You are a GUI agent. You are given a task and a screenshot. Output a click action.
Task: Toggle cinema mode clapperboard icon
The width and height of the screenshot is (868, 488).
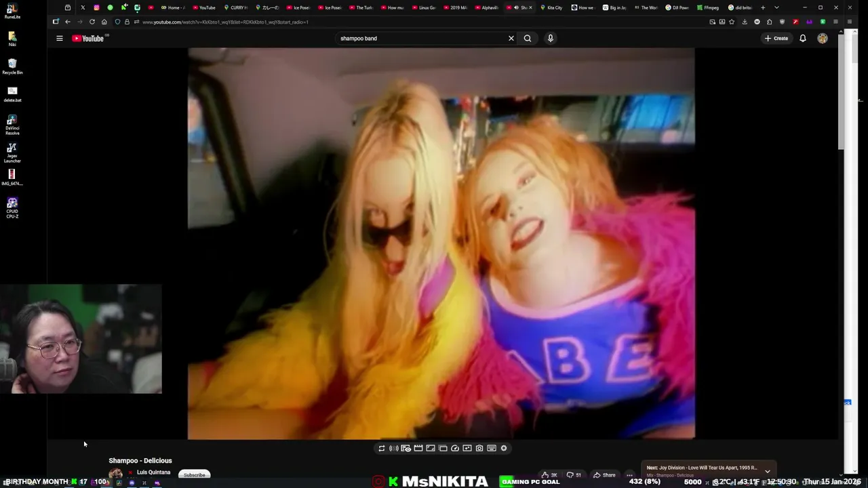[418, 448]
